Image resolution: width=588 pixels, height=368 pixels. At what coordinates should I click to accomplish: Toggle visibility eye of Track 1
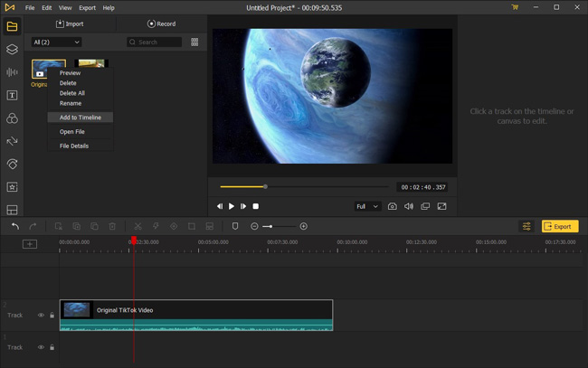click(41, 347)
